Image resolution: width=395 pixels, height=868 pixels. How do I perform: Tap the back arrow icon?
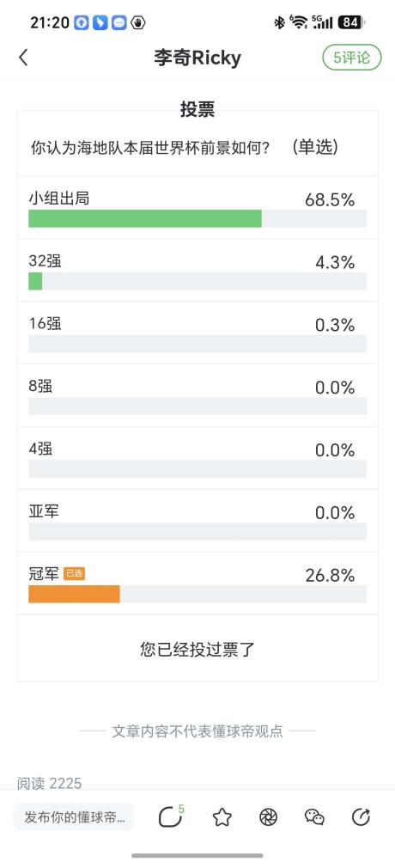[23, 58]
